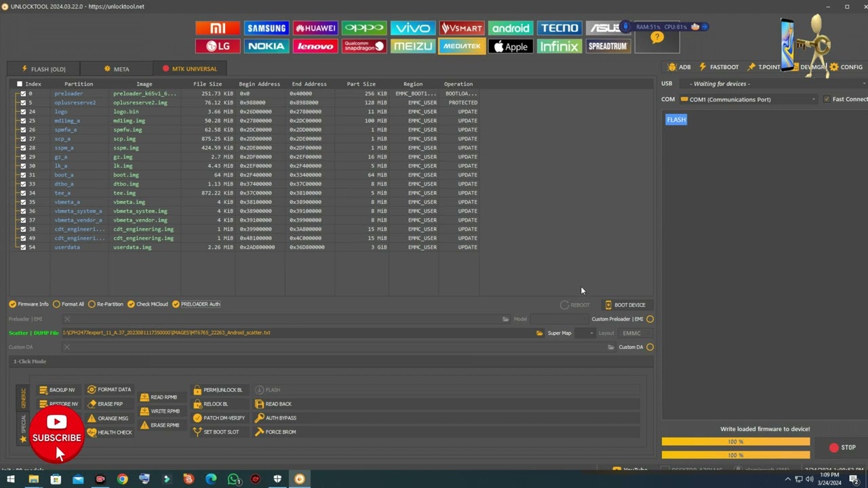Open WhatsApp from the taskbar
The height and width of the screenshot is (488, 868).
click(x=233, y=479)
